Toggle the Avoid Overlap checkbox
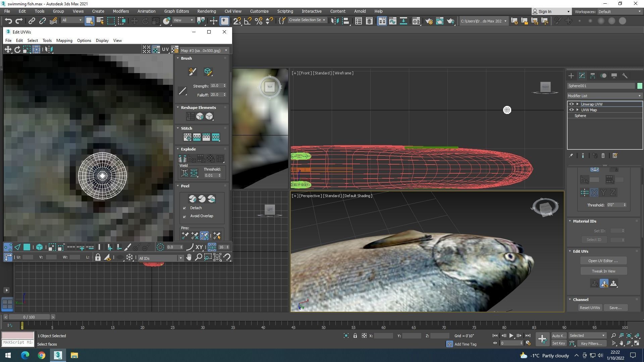 (x=184, y=216)
